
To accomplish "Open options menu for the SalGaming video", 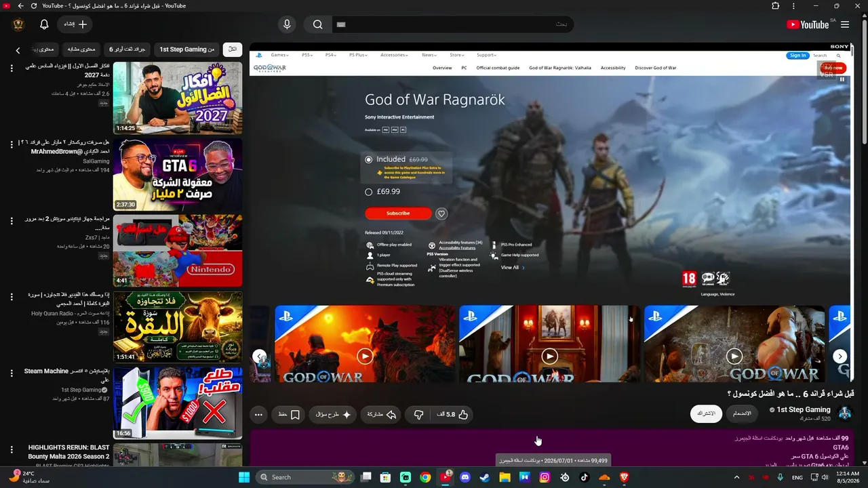I will point(12,144).
